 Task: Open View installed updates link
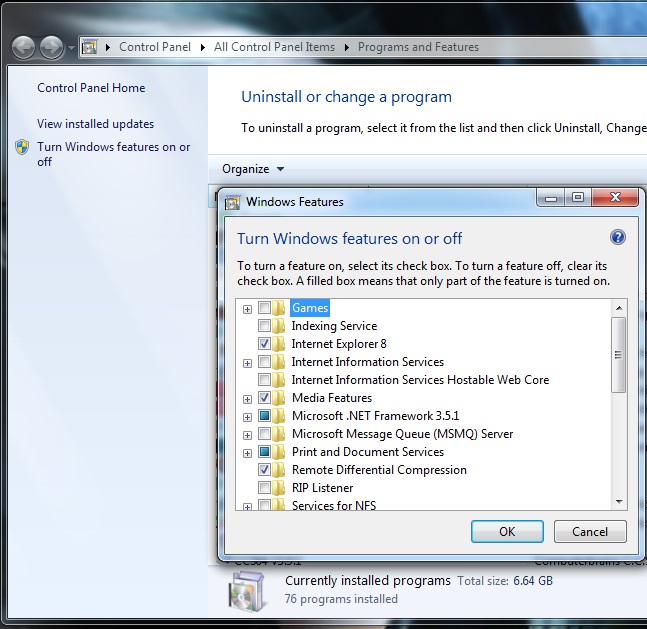click(95, 124)
